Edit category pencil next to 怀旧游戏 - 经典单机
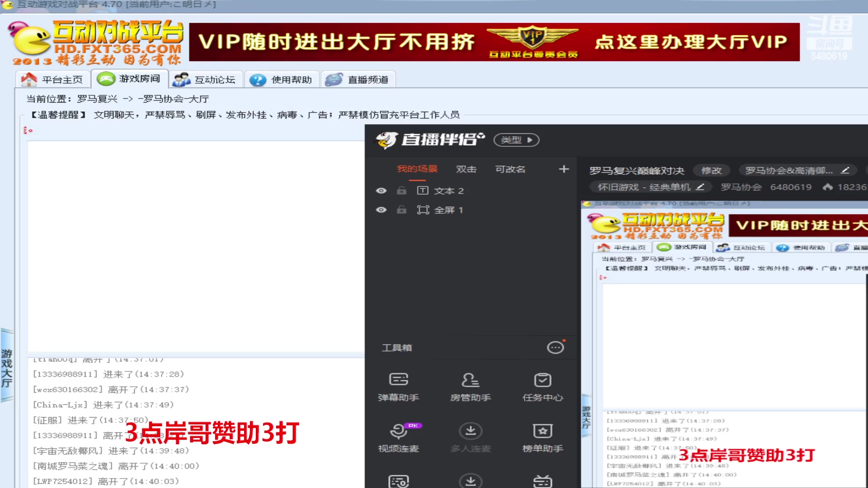The image size is (868, 488). [x=700, y=187]
